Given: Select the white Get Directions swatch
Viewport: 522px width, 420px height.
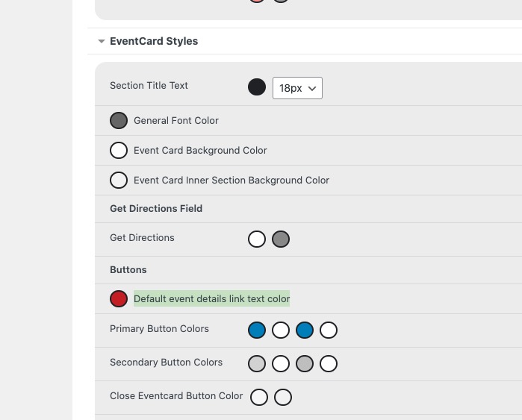Looking at the screenshot, I should point(257,239).
